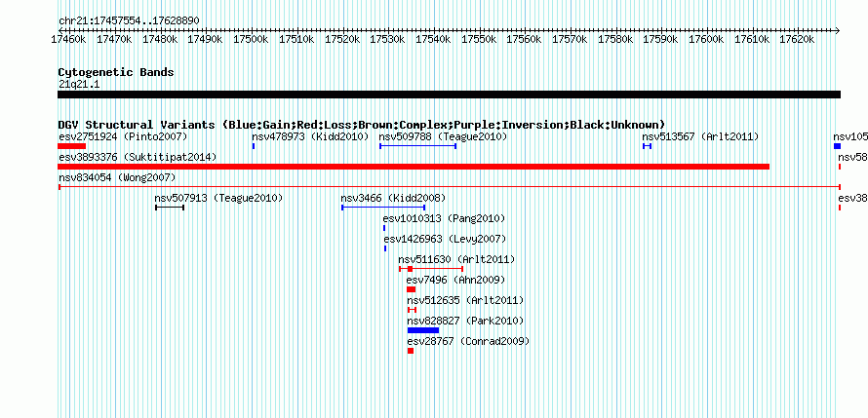Open nsv512635 (Arlt2011) variant label
Viewport: 868px width, 418px height.
465,300
